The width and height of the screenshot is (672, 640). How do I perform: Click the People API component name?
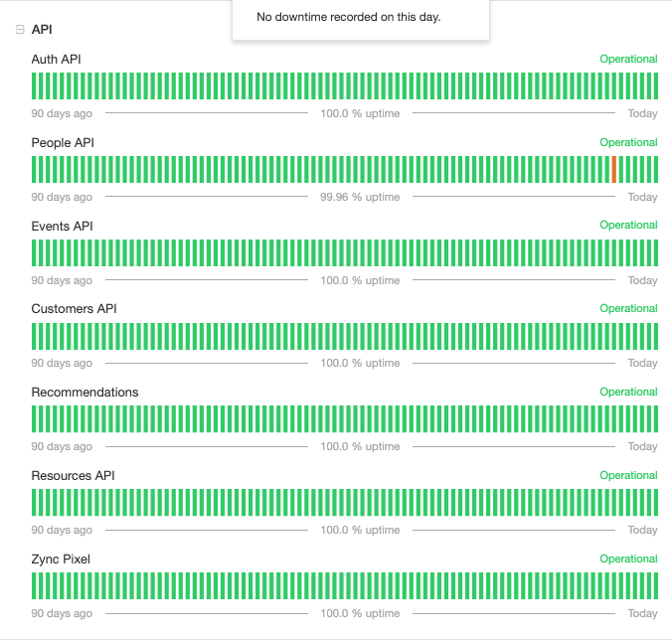click(63, 143)
